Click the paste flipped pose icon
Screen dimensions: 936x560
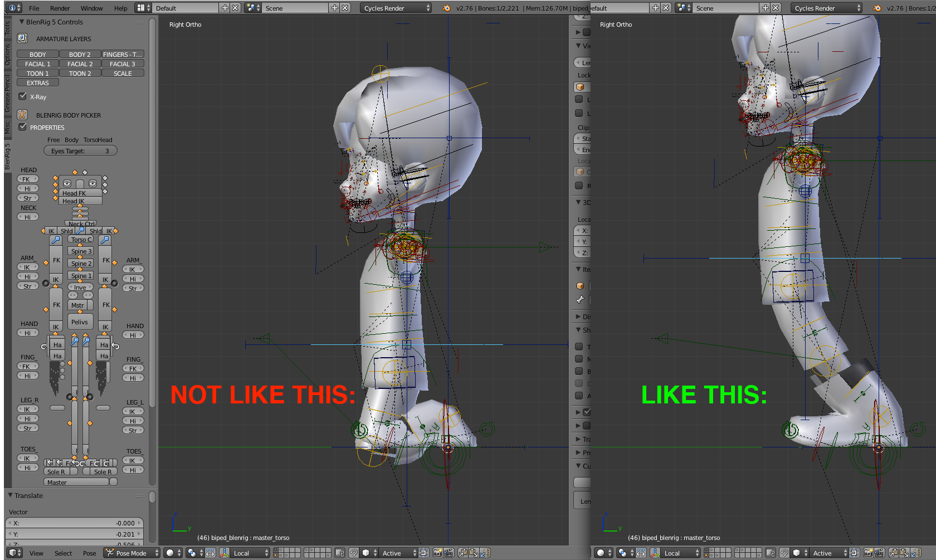(x=484, y=553)
